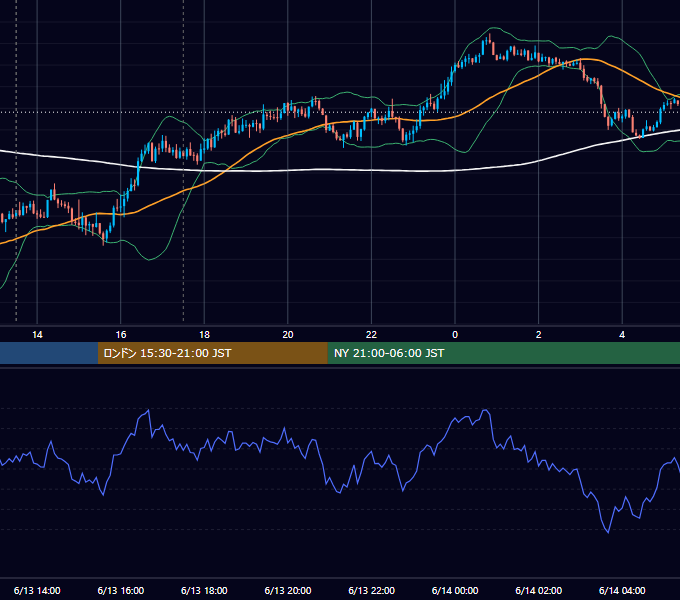The width and height of the screenshot is (680, 600).
Task: Click the 16 hour label on price chart axis
Action: pyautogui.click(x=121, y=335)
